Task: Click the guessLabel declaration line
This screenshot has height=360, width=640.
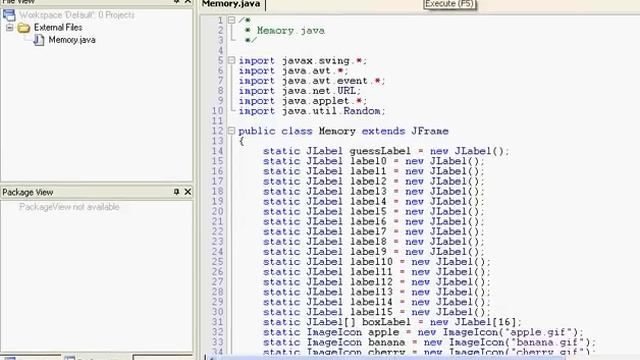Action: [x=386, y=151]
